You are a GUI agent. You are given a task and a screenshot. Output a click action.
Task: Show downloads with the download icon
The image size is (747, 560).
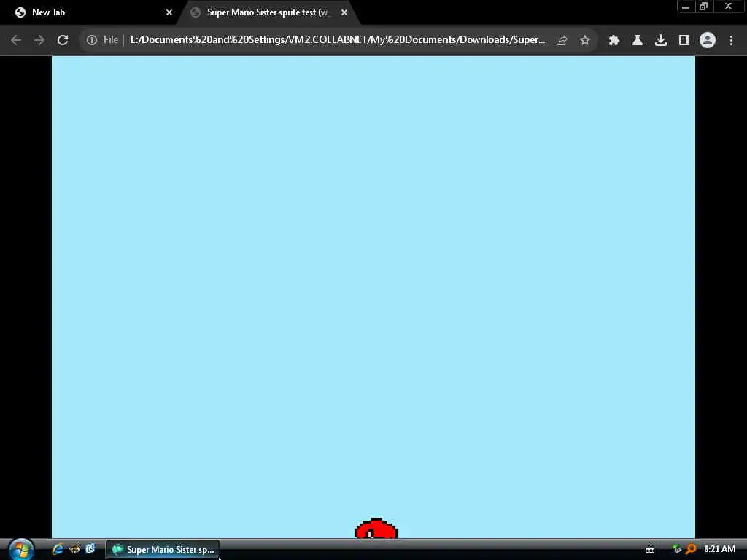tap(661, 41)
